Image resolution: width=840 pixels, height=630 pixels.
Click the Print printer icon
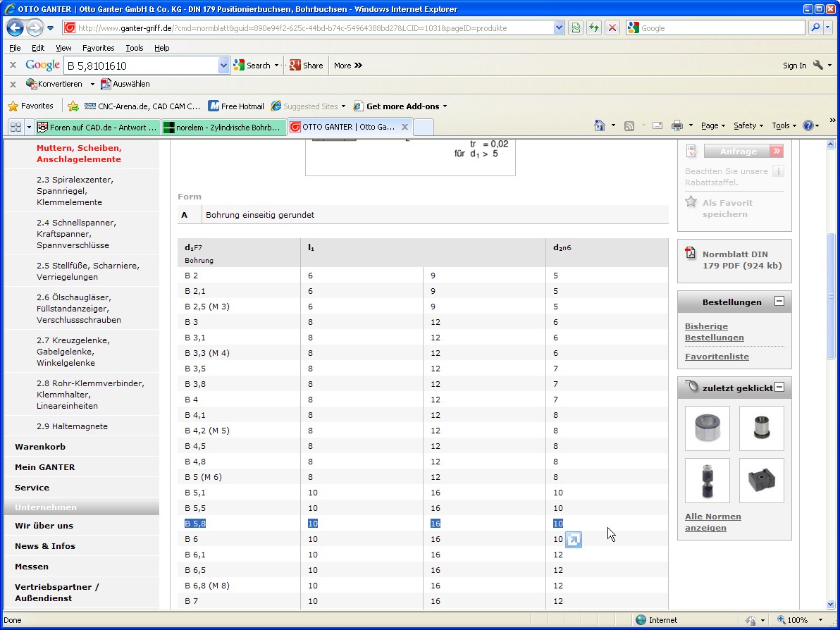coord(677,126)
